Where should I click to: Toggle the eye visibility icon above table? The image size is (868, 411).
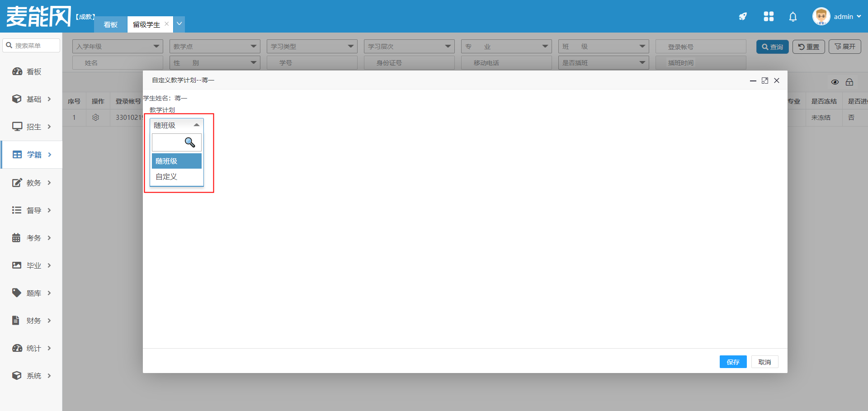(835, 82)
